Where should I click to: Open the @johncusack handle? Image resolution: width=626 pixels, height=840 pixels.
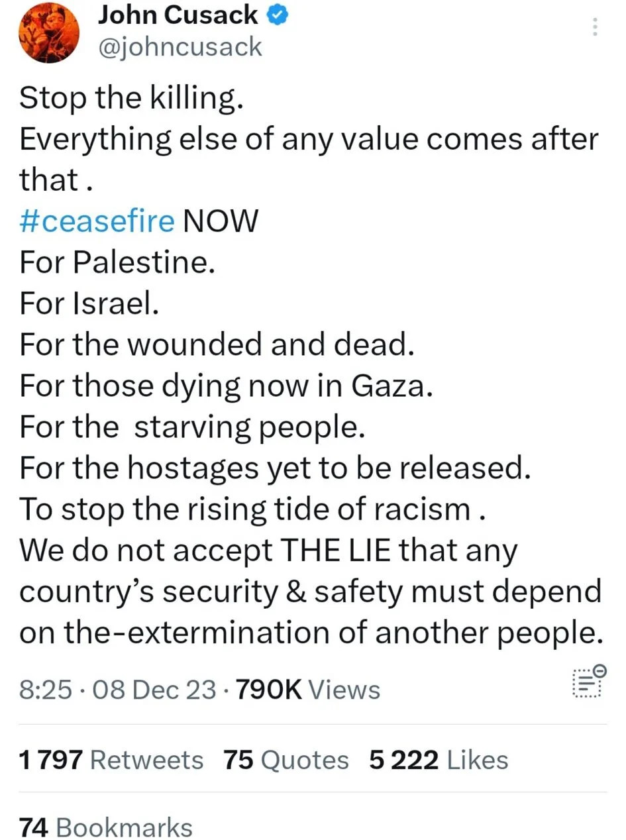coord(180,48)
